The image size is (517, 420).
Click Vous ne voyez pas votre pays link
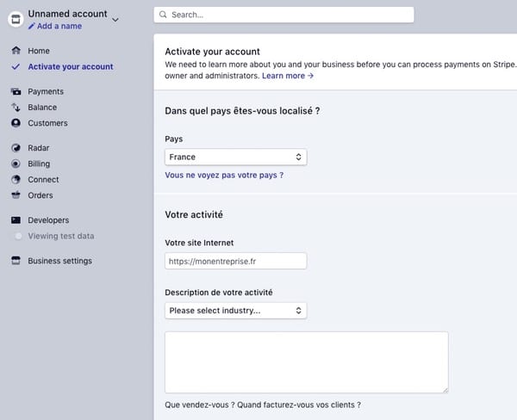tap(224, 175)
